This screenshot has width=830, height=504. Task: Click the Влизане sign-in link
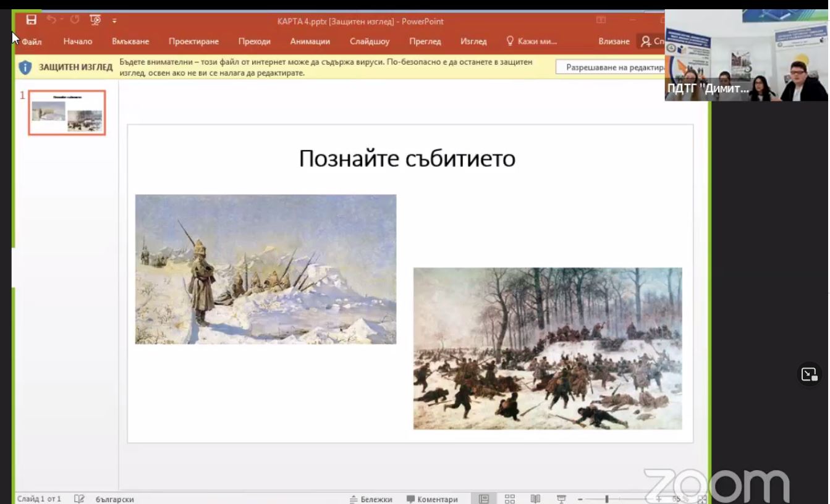pyautogui.click(x=614, y=41)
